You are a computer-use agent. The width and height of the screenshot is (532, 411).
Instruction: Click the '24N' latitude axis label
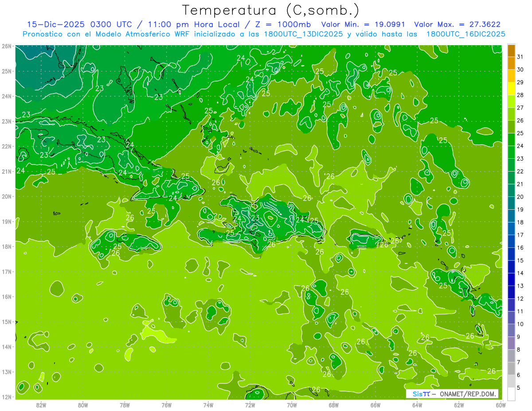coord(6,96)
